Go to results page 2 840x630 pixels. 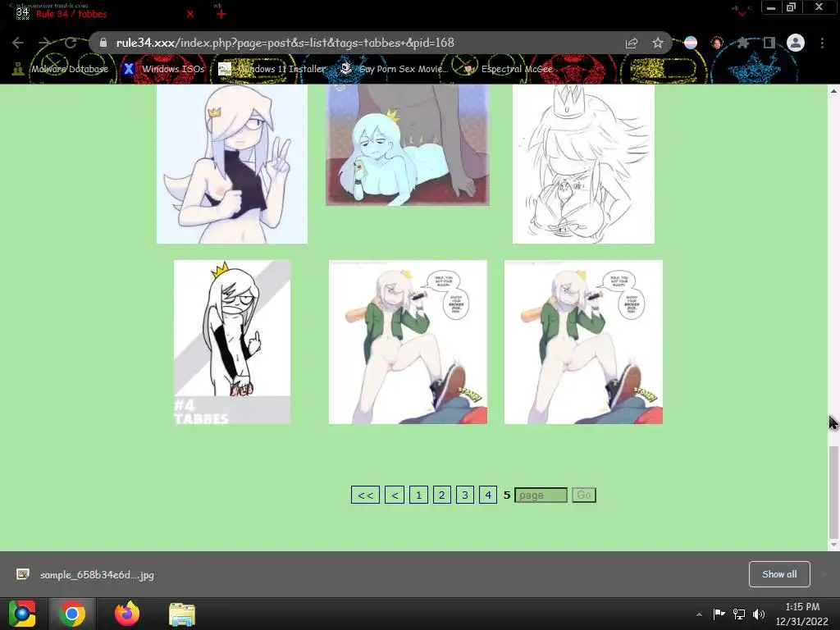[441, 495]
